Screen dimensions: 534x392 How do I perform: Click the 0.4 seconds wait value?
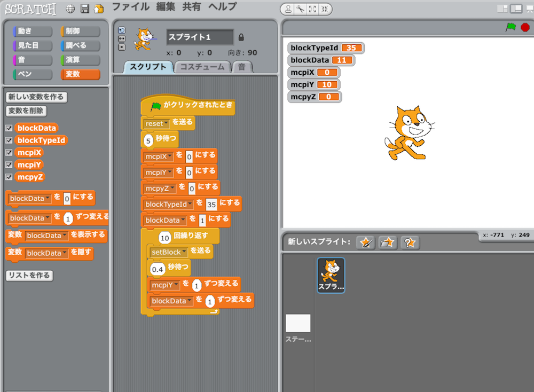click(158, 269)
